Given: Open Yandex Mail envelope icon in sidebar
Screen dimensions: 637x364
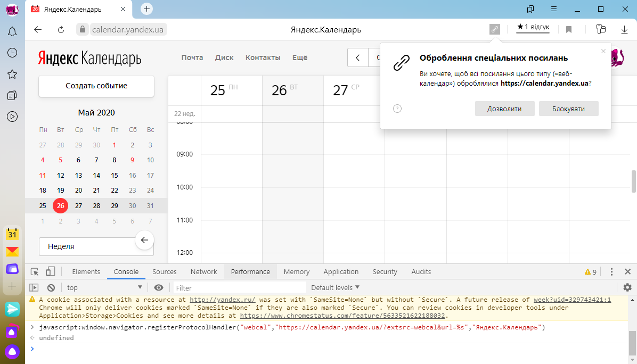Looking at the screenshot, I should point(12,252).
